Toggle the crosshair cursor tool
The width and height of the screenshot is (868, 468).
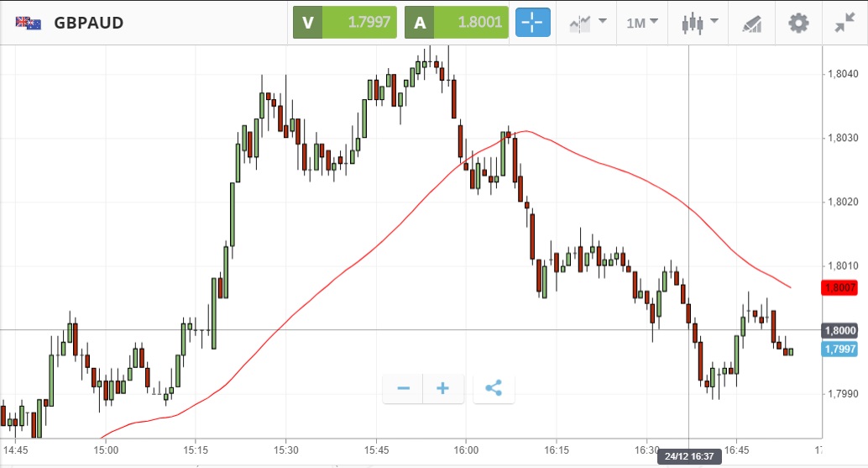pyautogui.click(x=533, y=23)
